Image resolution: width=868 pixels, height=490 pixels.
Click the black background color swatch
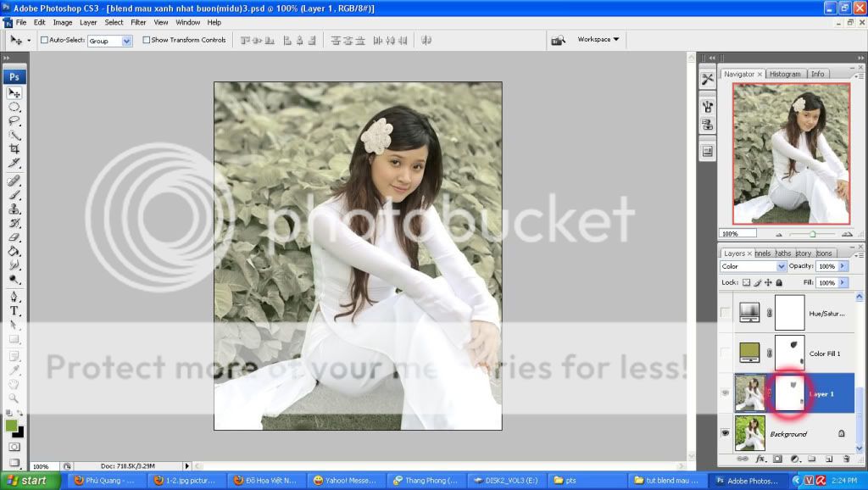[19, 432]
